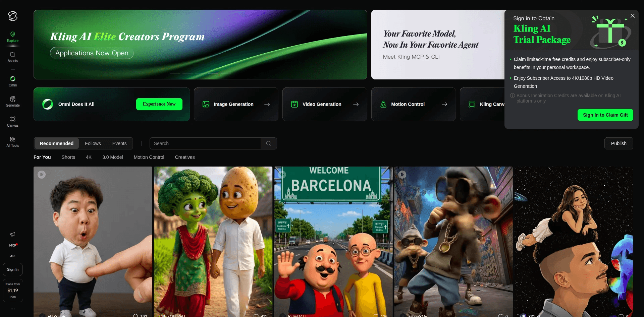Open the announcements megaphone icon
644x317 pixels.
[x=13, y=235]
